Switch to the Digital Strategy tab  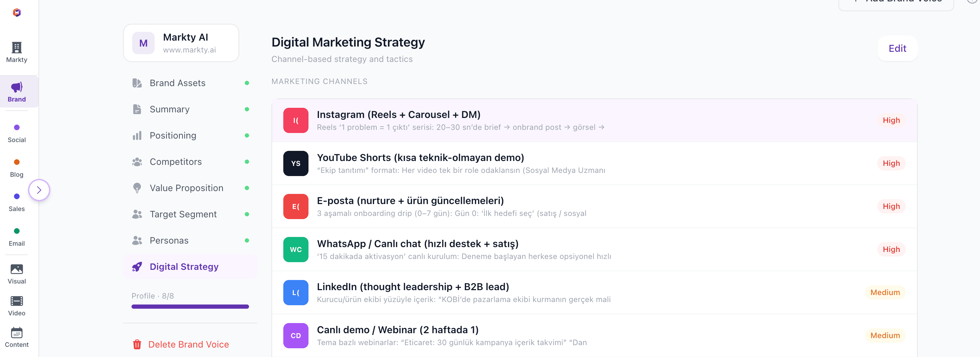pyautogui.click(x=184, y=266)
